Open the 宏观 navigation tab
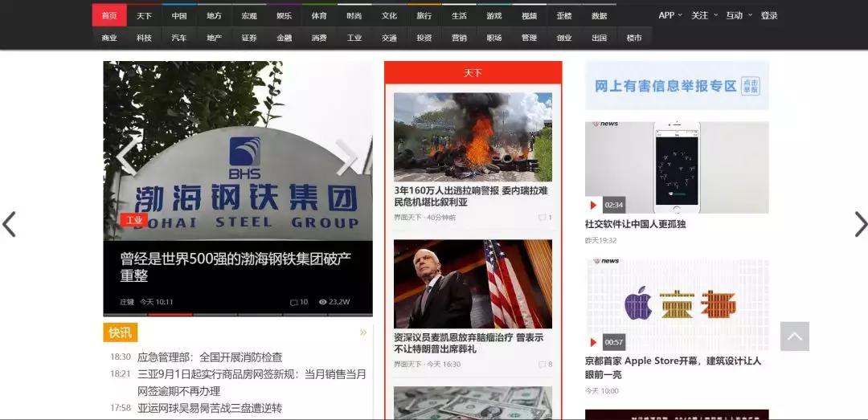 pos(249,15)
